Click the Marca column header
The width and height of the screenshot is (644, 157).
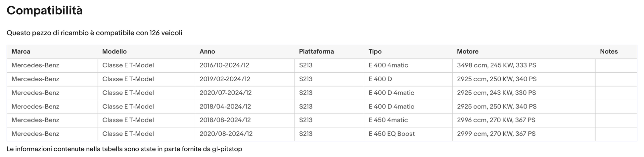point(52,52)
